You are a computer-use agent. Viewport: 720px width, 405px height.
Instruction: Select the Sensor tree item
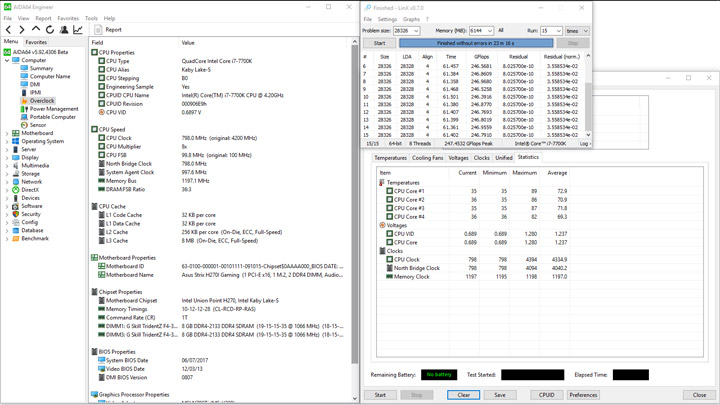[38, 125]
